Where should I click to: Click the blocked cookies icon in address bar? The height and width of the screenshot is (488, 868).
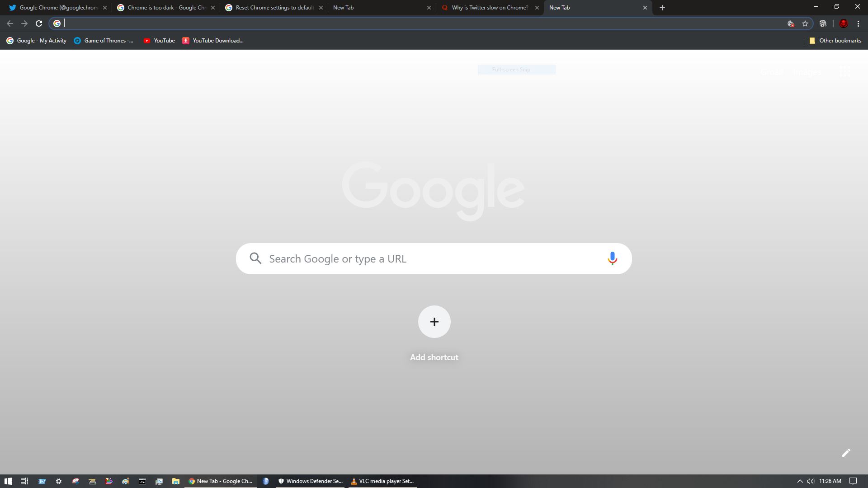[791, 23]
